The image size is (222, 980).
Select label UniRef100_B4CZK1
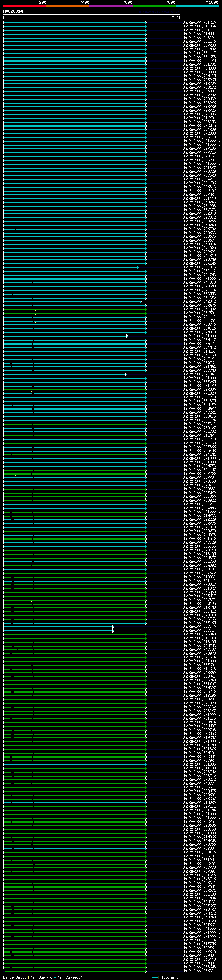tap(199, 412)
